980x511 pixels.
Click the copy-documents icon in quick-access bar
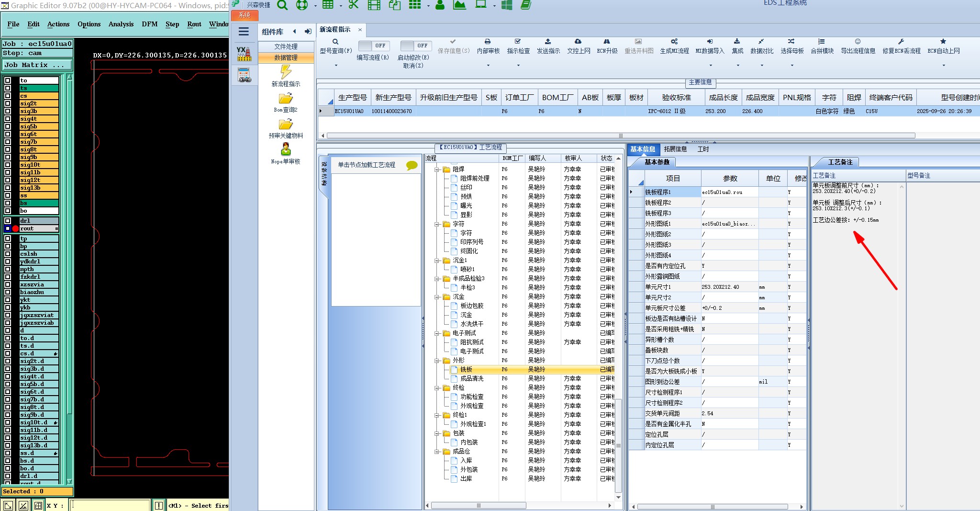coord(395,5)
